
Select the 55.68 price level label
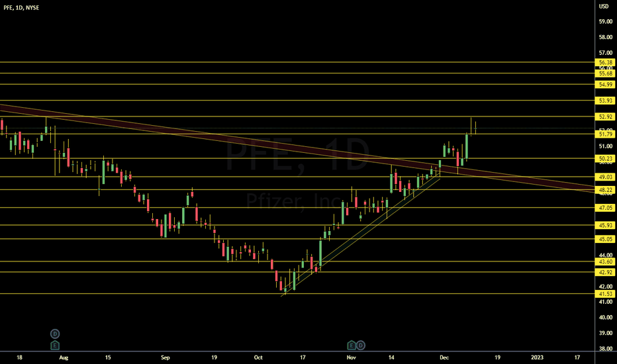click(605, 73)
